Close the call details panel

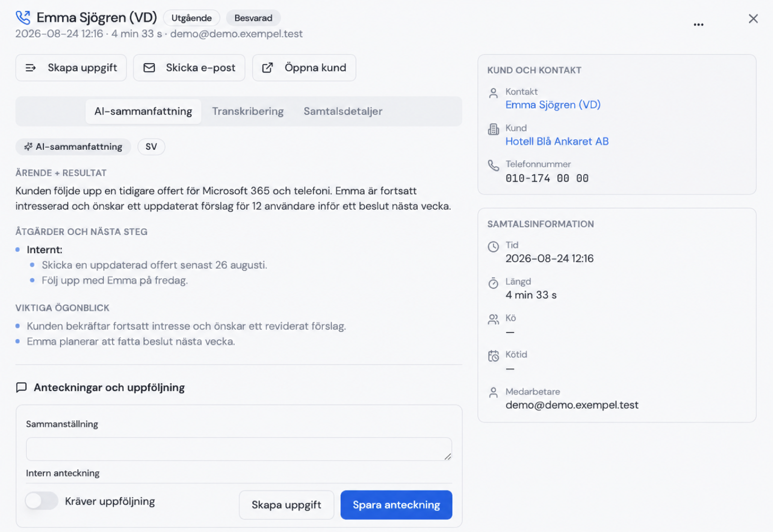pyautogui.click(x=753, y=19)
